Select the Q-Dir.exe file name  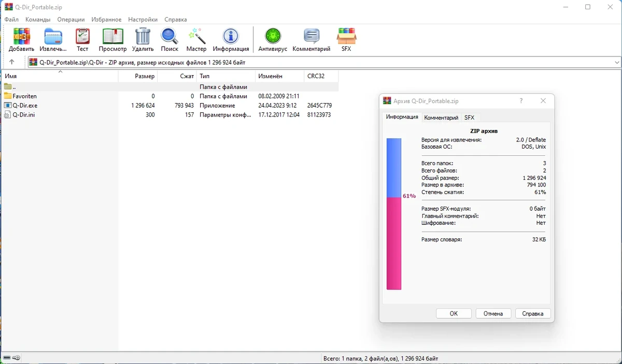tap(25, 106)
